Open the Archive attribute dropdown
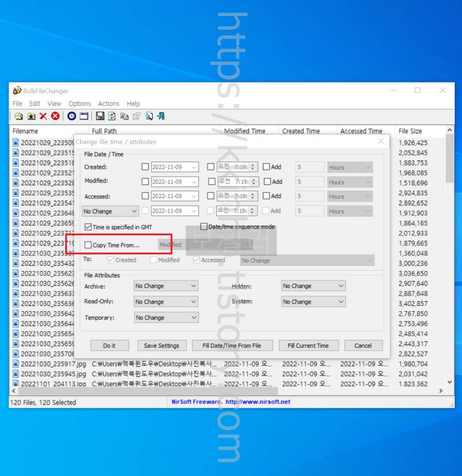The image size is (462, 476). tap(166, 286)
